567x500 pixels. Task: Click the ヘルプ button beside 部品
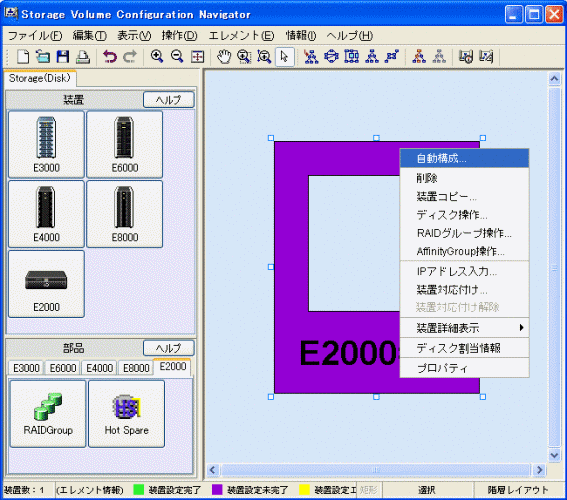pos(169,348)
